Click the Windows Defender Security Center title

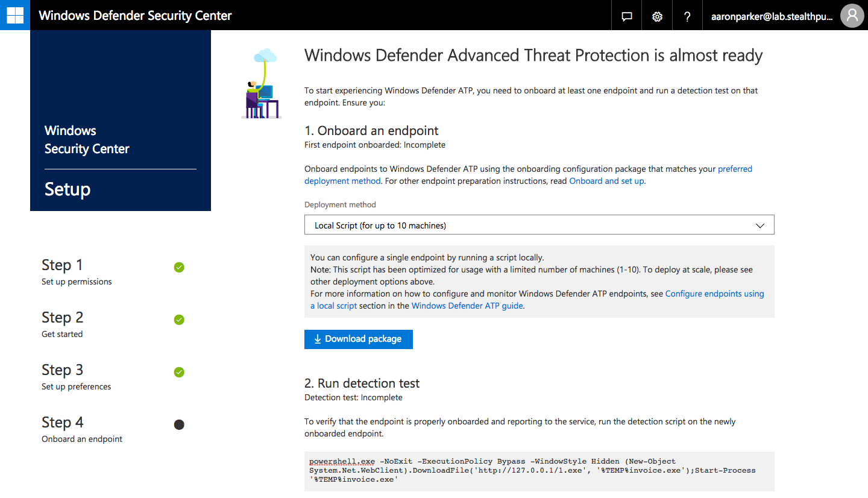pos(135,16)
